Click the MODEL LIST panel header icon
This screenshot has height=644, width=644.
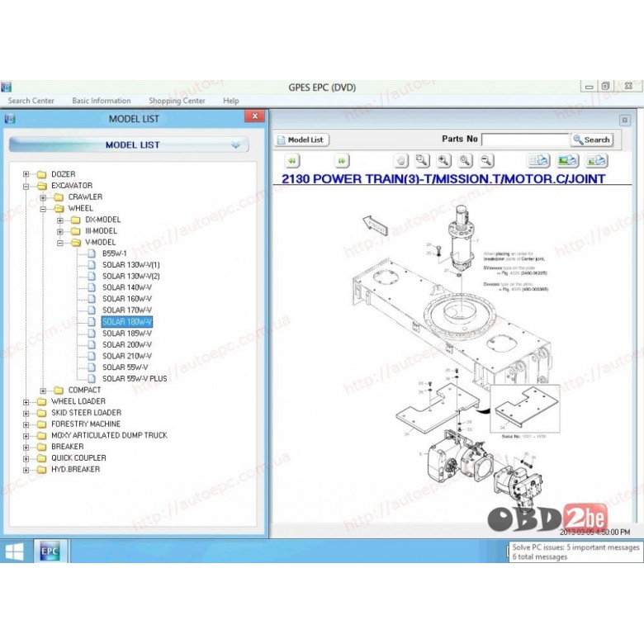(x=10, y=119)
